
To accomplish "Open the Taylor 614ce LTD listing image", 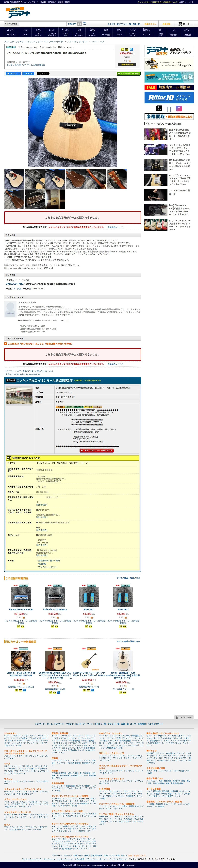I will pos(123,661).
